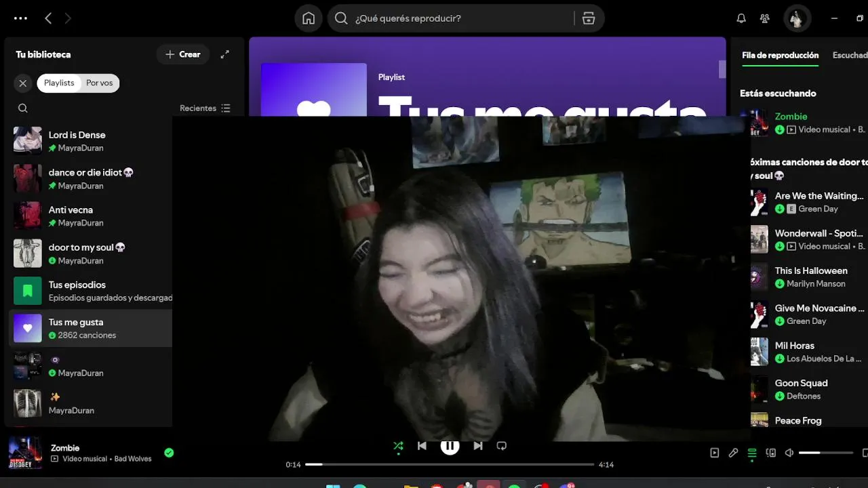The height and width of the screenshot is (488, 868).
Task: Open the mini player icon
Action: coord(865,453)
